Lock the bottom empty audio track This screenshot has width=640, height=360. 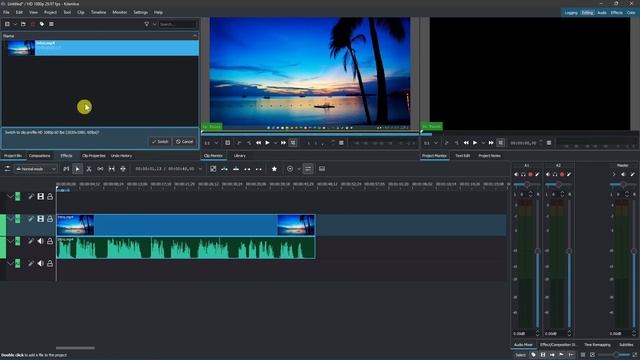pyautogui.click(x=50, y=264)
